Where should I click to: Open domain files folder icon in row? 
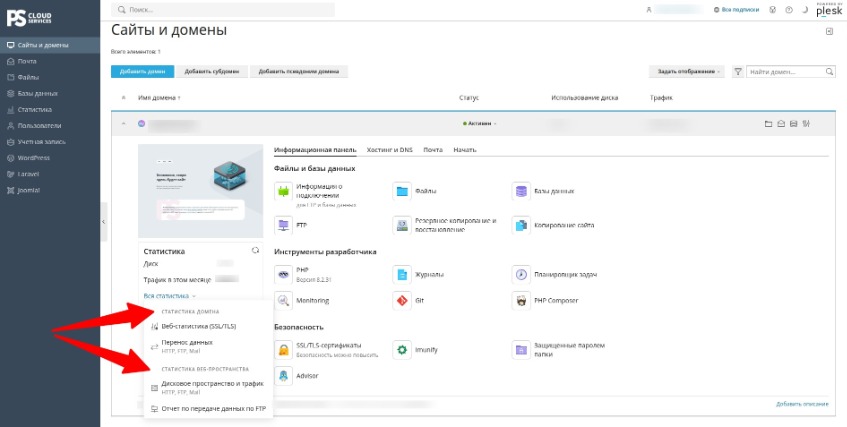click(x=768, y=124)
